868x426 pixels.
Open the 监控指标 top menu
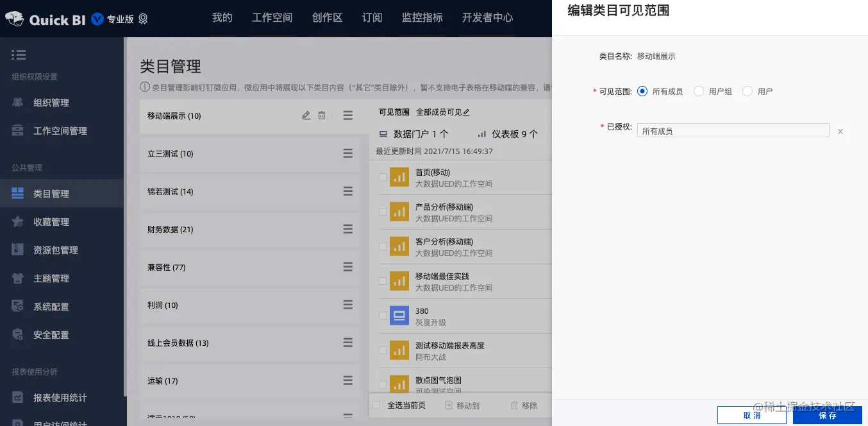tap(422, 18)
